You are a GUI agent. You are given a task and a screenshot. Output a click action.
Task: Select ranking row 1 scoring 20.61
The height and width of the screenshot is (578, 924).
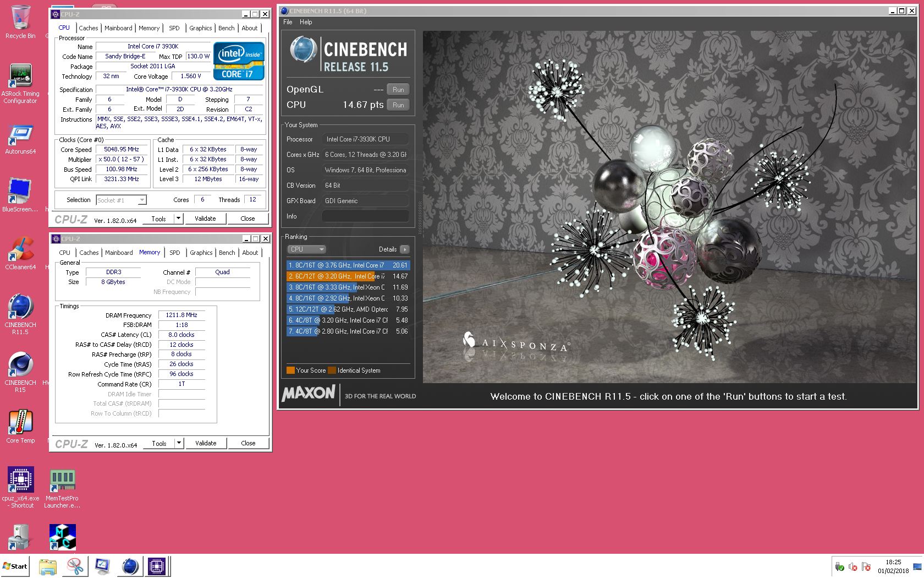point(348,265)
